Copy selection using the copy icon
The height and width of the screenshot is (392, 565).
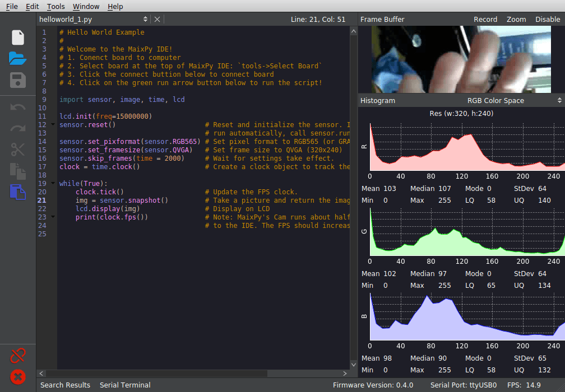tap(18, 171)
